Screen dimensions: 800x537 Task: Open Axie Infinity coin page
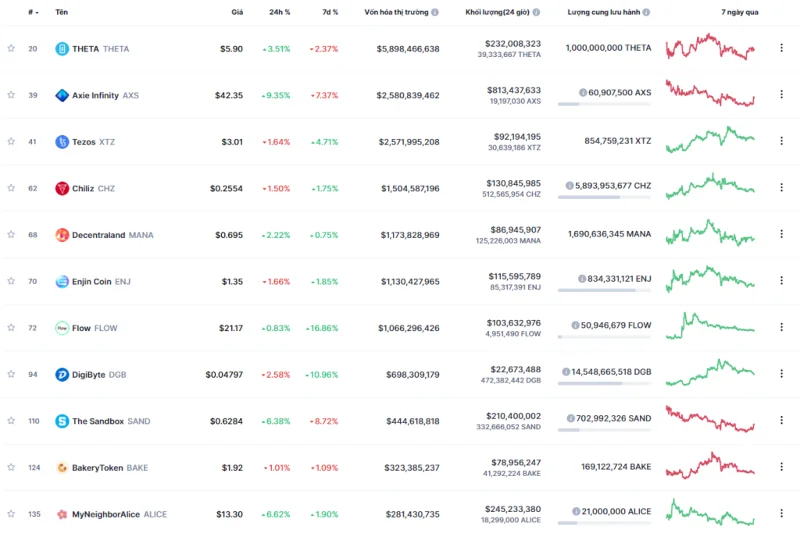(105, 95)
